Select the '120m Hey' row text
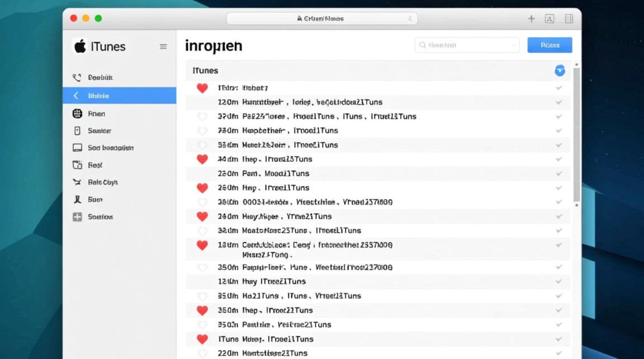The height and width of the screenshot is (359, 644). [x=262, y=281]
